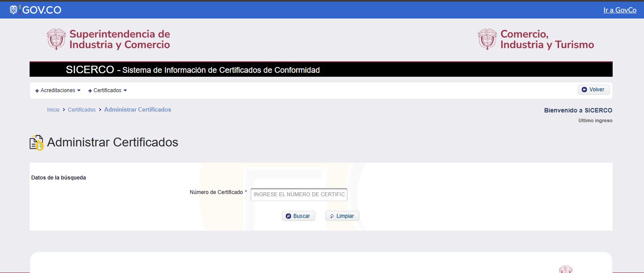This screenshot has height=273, width=644.
Task: Click the back arrow icon in Volver
Action: [584, 90]
